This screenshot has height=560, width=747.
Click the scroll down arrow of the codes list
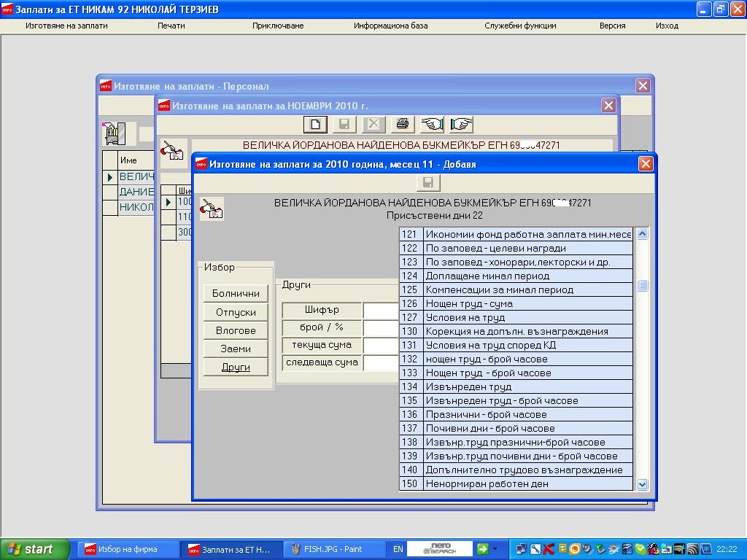[642, 484]
